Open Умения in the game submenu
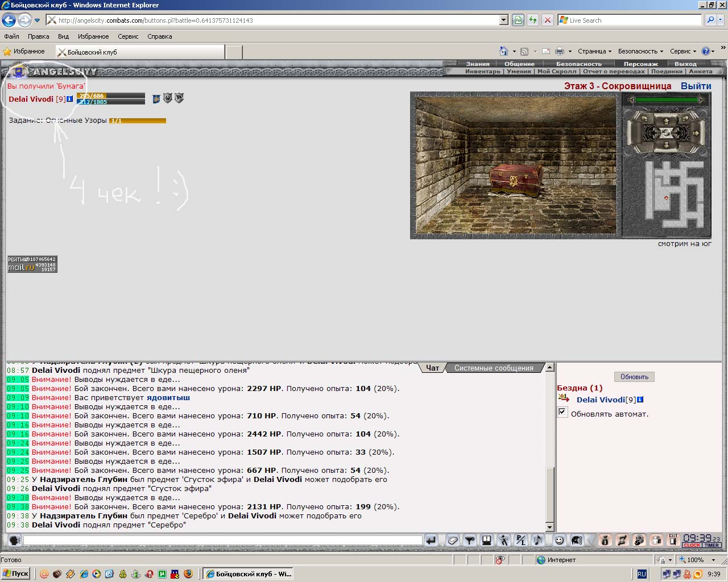The width and height of the screenshot is (728, 582). pyautogui.click(x=519, y=72)
